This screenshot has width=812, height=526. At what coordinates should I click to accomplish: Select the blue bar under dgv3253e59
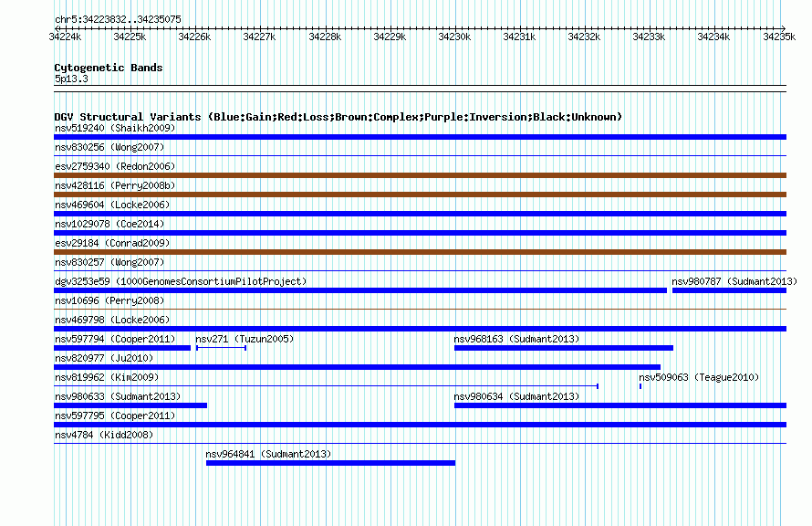point(360,290)
